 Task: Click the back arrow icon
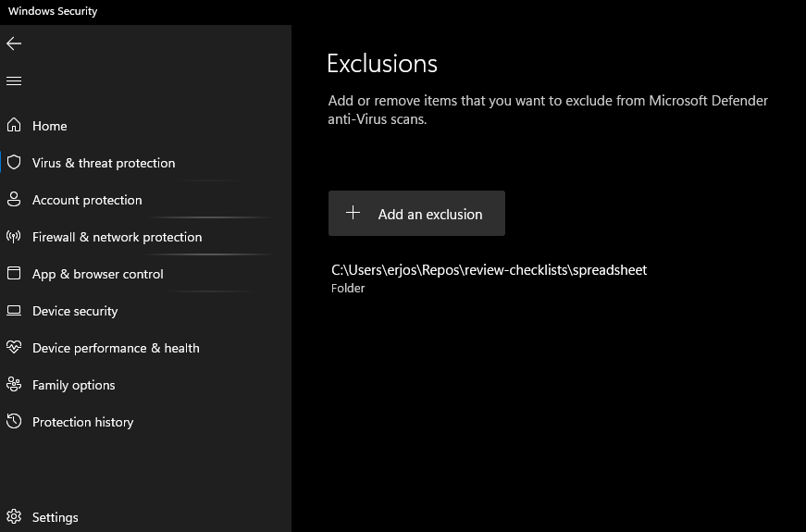[14, 43]
